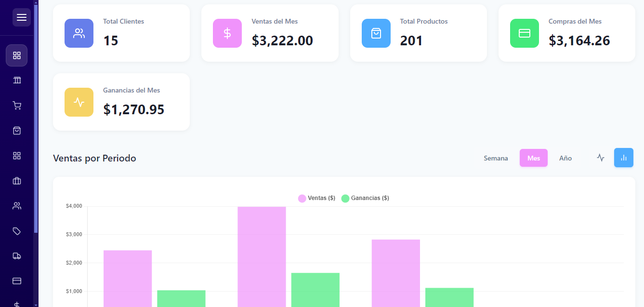Open the shopping cart sidebar icon

(17, 106)
